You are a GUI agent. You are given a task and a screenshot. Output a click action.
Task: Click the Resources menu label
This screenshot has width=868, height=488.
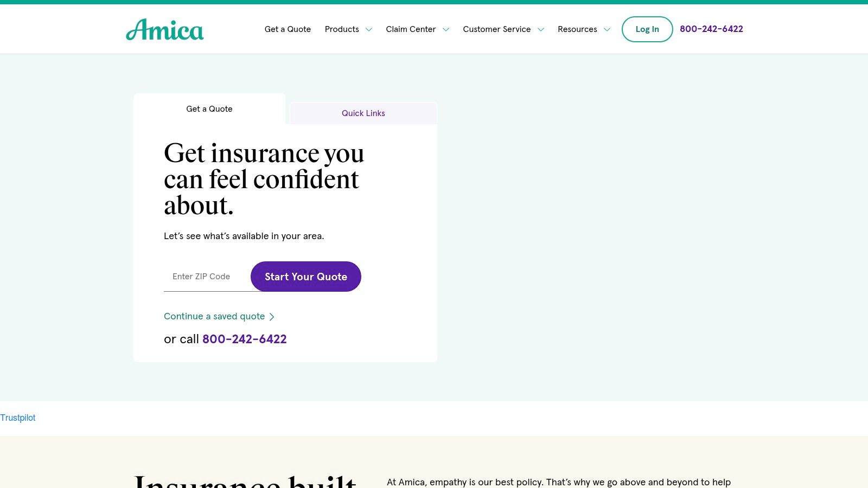point(577,29)
